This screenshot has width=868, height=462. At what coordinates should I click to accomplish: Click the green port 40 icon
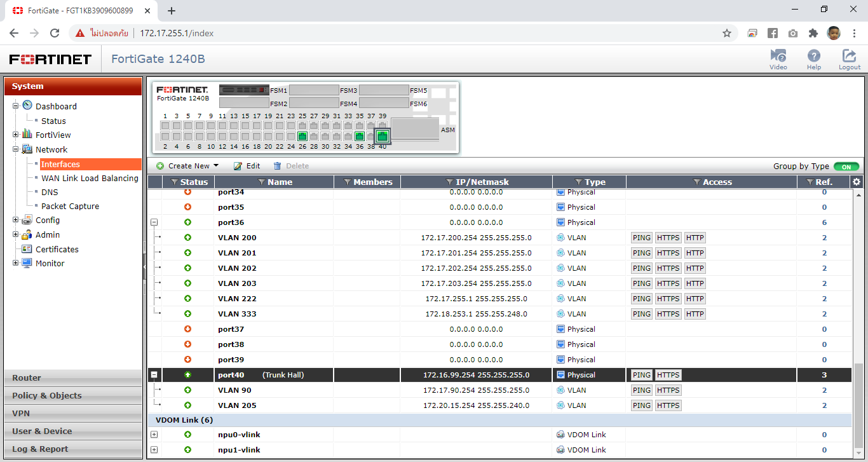coord(382,136)
